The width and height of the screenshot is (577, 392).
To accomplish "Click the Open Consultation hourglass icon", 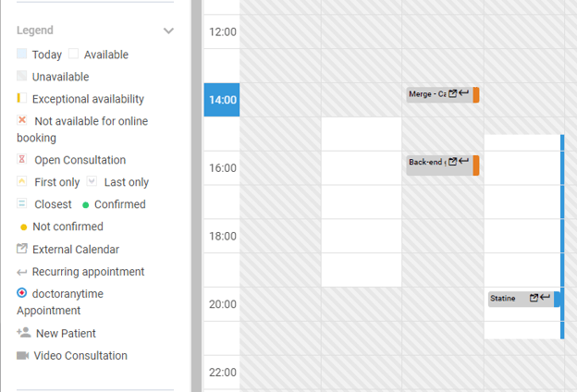I will click(x=22, y=160).
